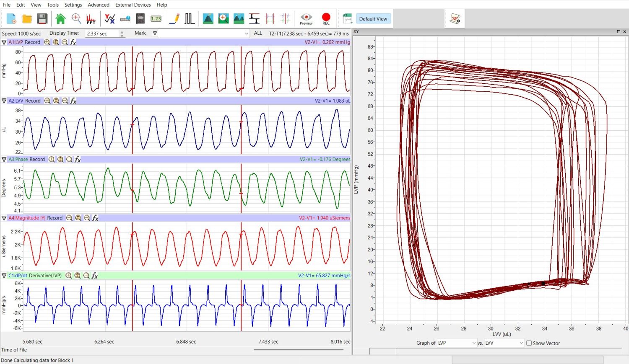Click the double mountain display icon
The width and height of the screenshot is (629, 364).
(239, 18)
